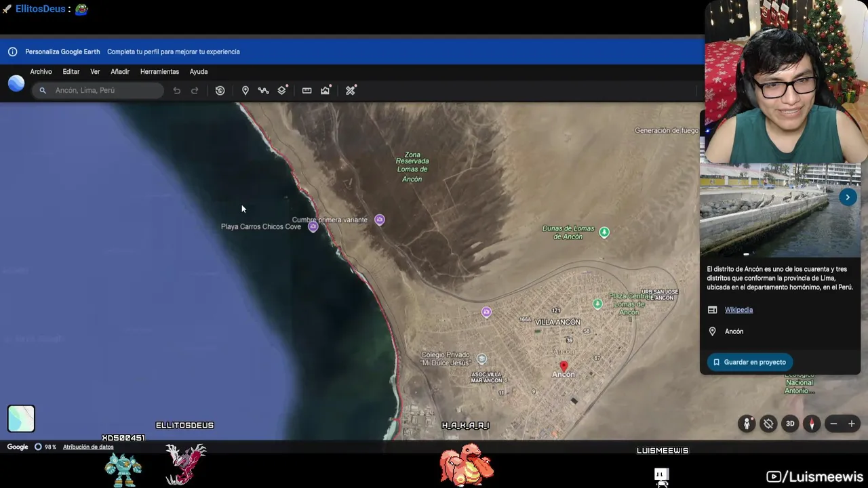Toggle the 3D view button

coord(790,424)
